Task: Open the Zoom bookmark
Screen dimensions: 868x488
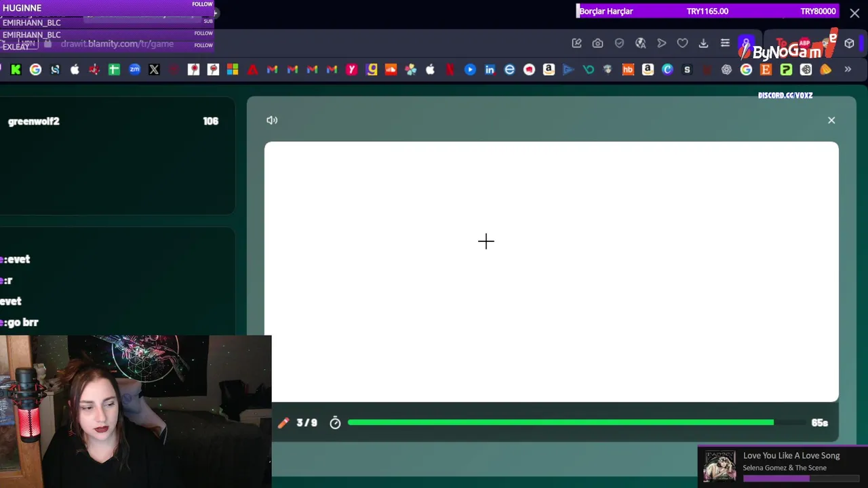Action: click(134, 69)
